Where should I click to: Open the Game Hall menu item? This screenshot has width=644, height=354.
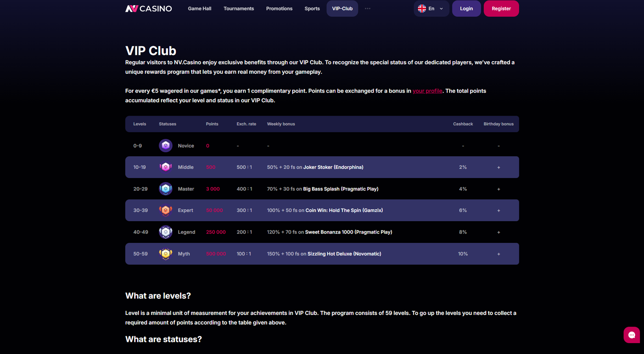click(200, 8)
